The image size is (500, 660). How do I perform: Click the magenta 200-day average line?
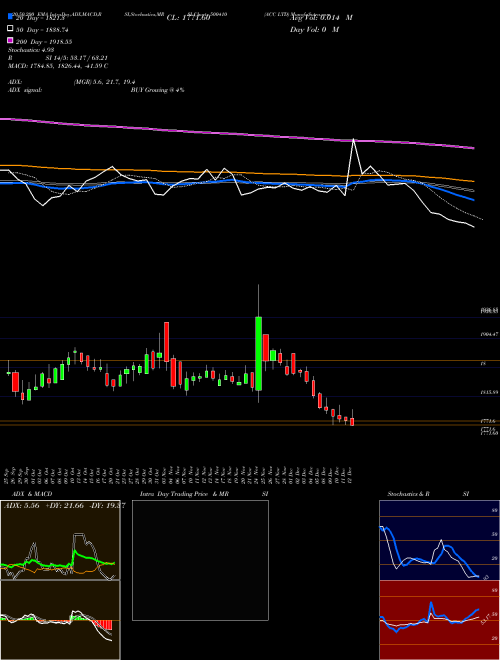[x=237, y=133]
